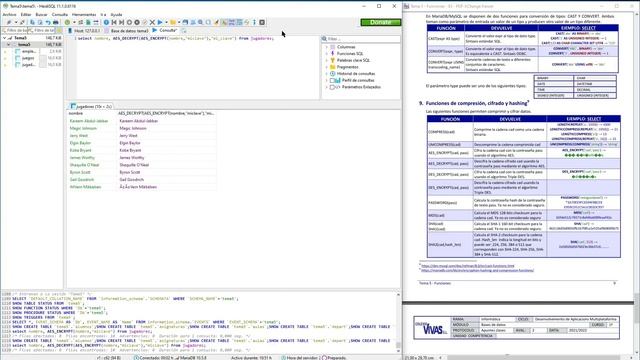Viewport: 640px width, 360px height.
Task: Open the session manager icon in HeidiSQL toolbar
Action: [x=9, y=22]
